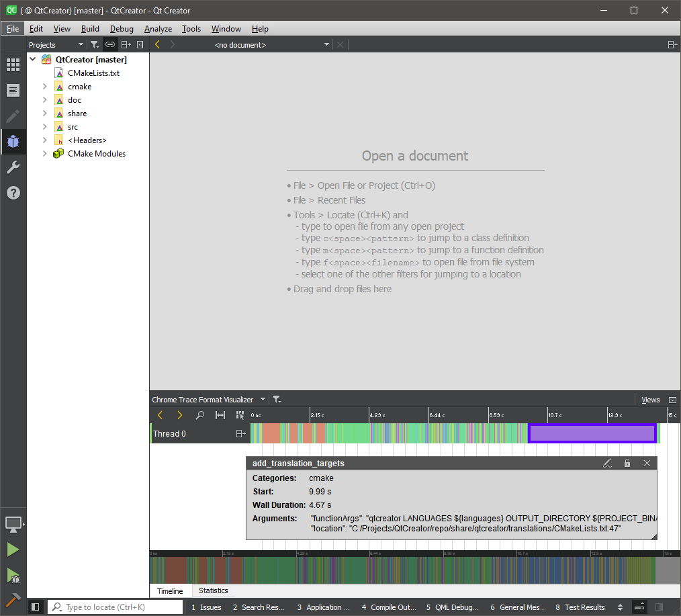Viewport: 681px width, 616px height.
Task: Click the Views button in visualizer toolbar
Action: [x=650, y=400]
